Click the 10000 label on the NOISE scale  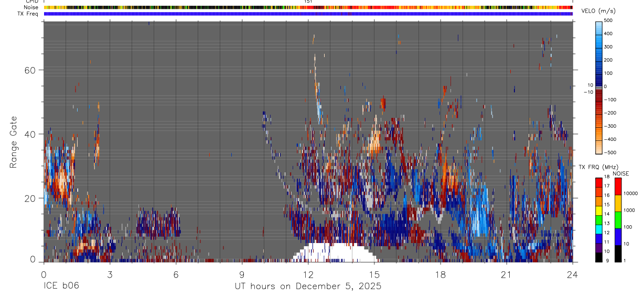point(631,193)
